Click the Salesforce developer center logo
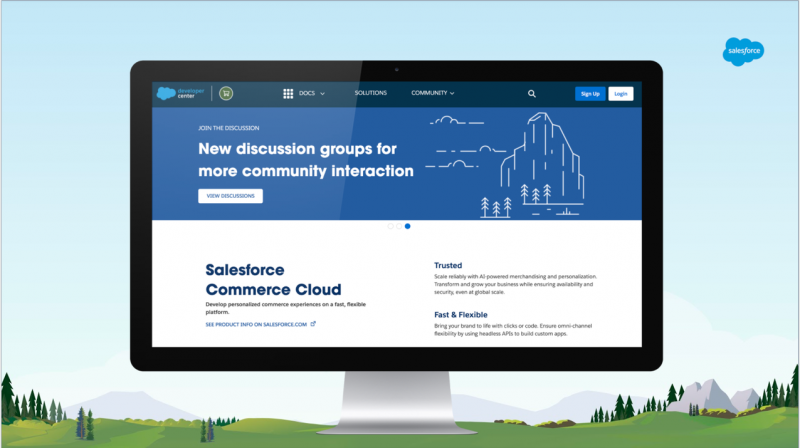Screen dimensions: 800x448 180,93
